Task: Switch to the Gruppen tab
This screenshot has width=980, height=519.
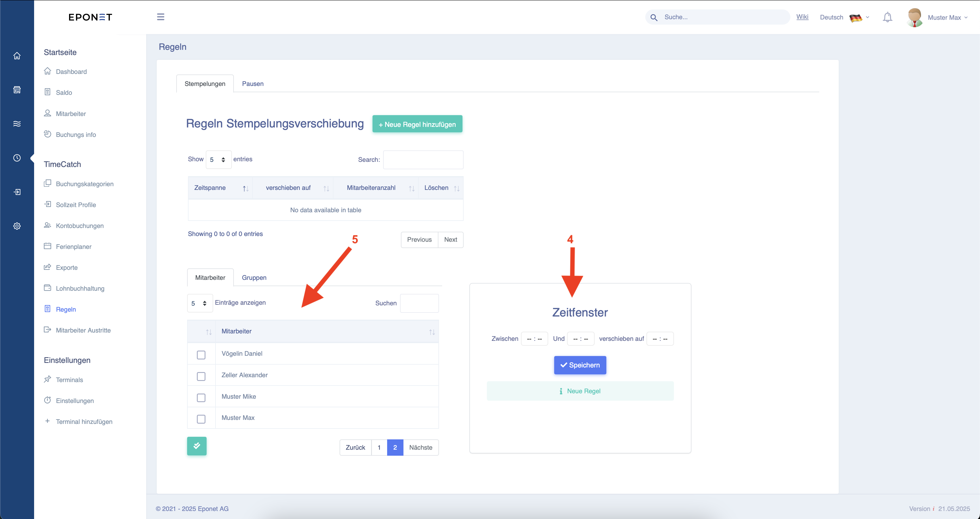Action: click(254, 278)
